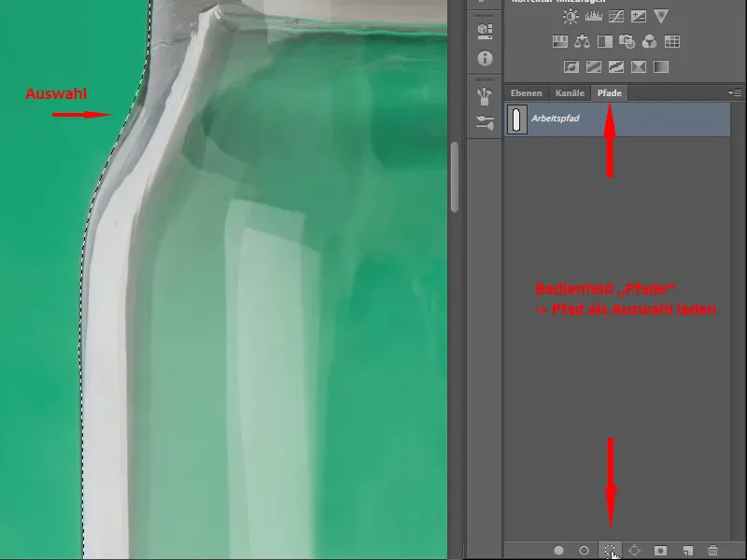Add a Threshold adjustment layer
Screen dimensions: 747x560
click(x=616, y=66)
